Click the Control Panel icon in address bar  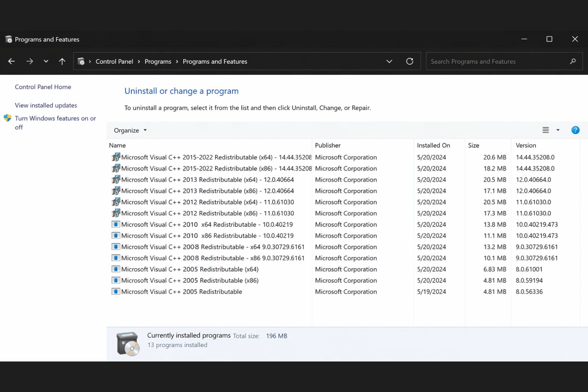pyautogui.click(x=81, y=61)
